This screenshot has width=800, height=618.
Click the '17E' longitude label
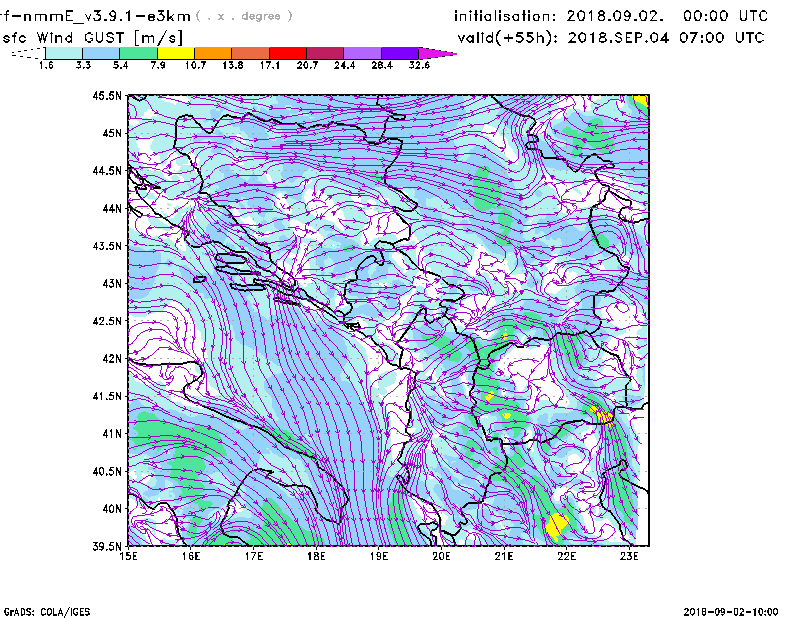(x=254, y=556)
